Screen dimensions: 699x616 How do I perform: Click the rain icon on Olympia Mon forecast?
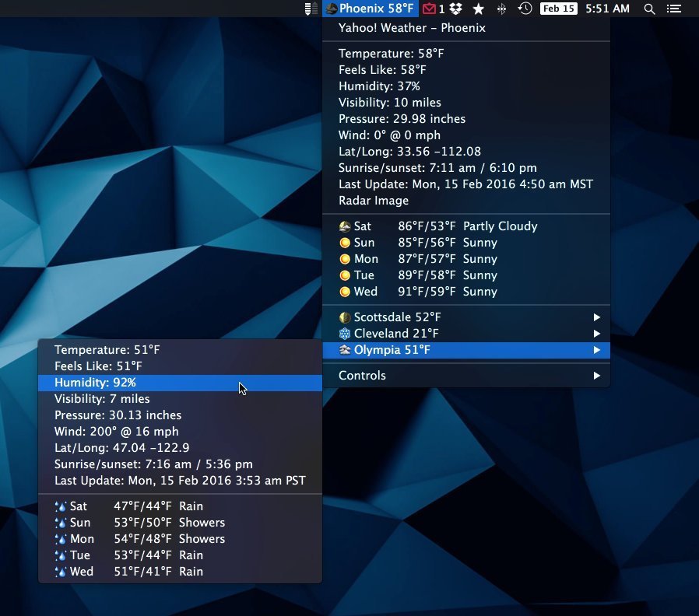[61, 539]
